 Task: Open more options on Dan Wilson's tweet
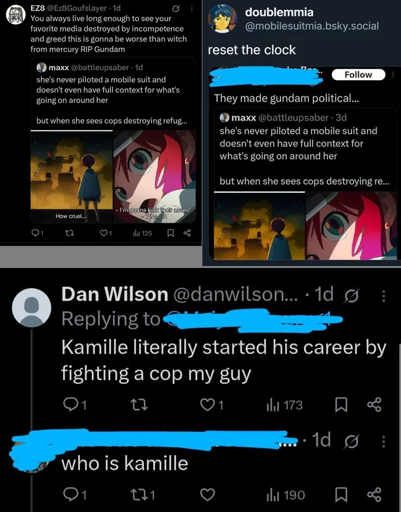pos(384,296)
